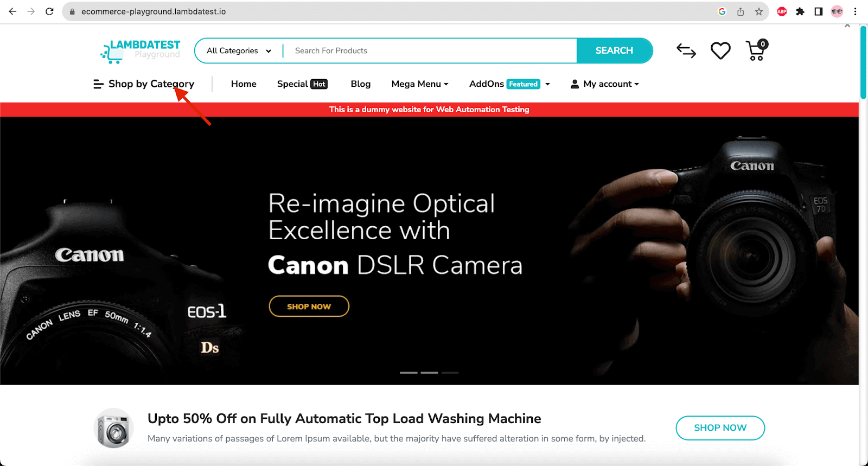Expand the All Categories dropdown

(x=239, y=51)
